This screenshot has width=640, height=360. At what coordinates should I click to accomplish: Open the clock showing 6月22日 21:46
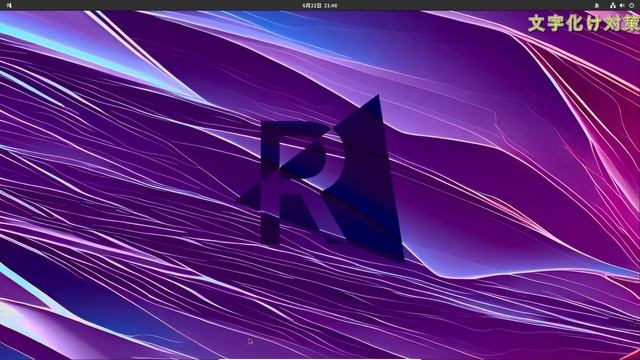320,5
